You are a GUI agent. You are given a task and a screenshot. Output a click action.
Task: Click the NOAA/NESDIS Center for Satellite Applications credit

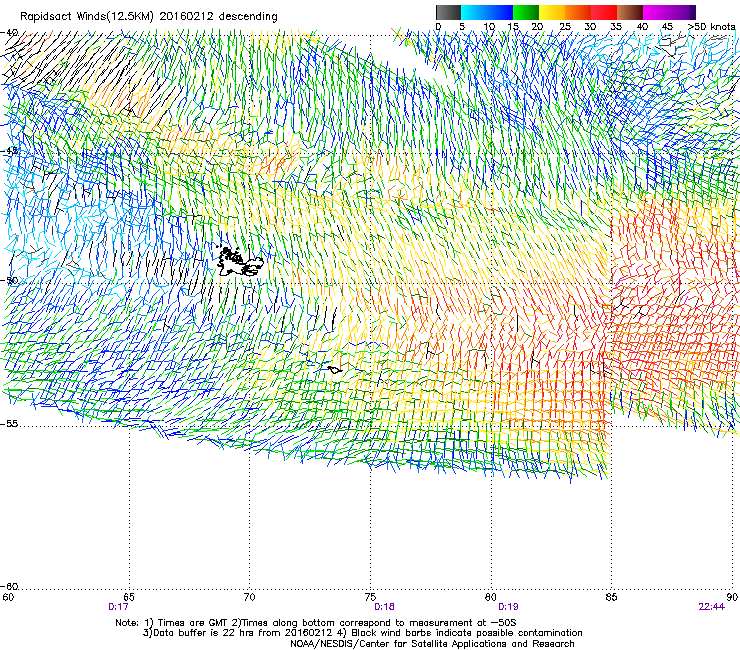point(432,644)
